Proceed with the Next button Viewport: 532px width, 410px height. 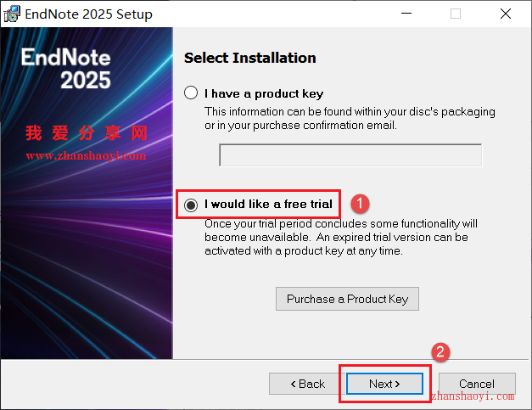pyautogui.click(x=384, y=384)
